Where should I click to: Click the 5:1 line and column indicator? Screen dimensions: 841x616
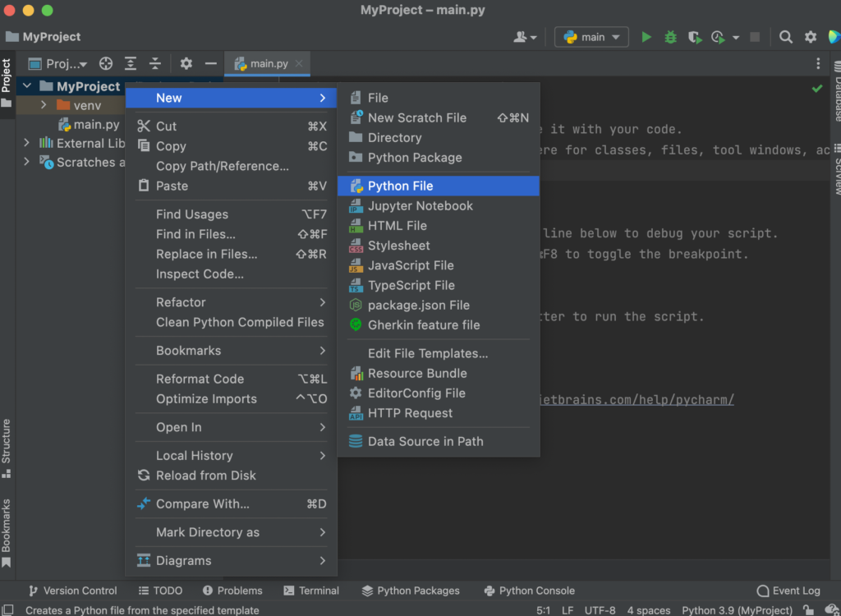click(x=544, y=610)
